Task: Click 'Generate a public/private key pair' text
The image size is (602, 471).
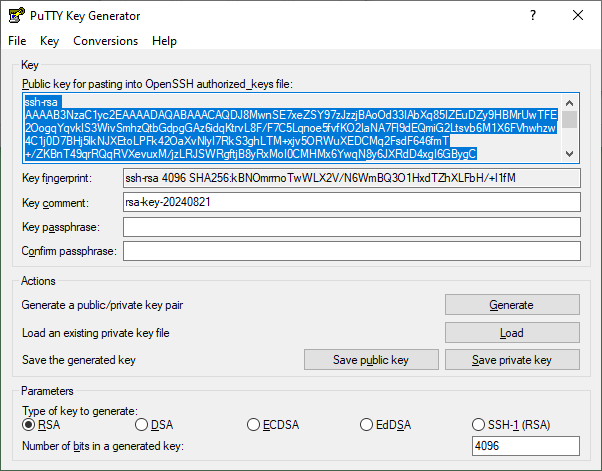Action: click(103, 305)
